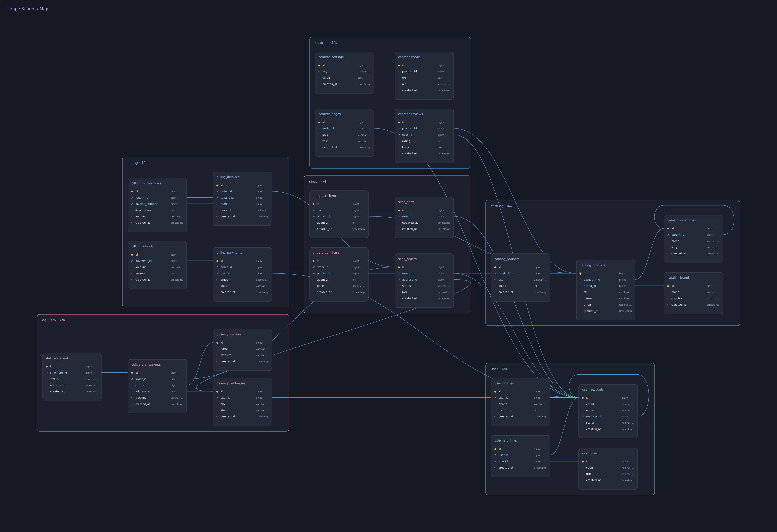The width and height of the screenshot is (777, 532).
Task: Select the stock column in catalog_variants
Action: coord(520,286)
